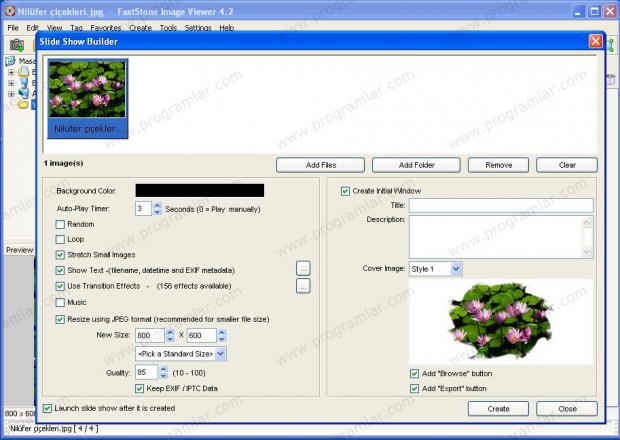Open the Tools menu
The height and width of the screenshot is (440, 620).
[168, 28]
